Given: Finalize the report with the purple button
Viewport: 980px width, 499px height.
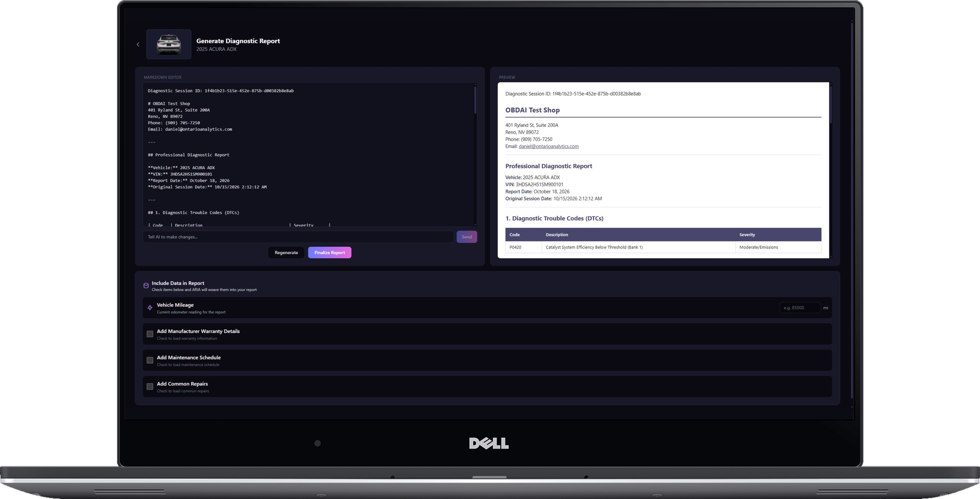Looking at the screenshot, I should click(330, 253).
